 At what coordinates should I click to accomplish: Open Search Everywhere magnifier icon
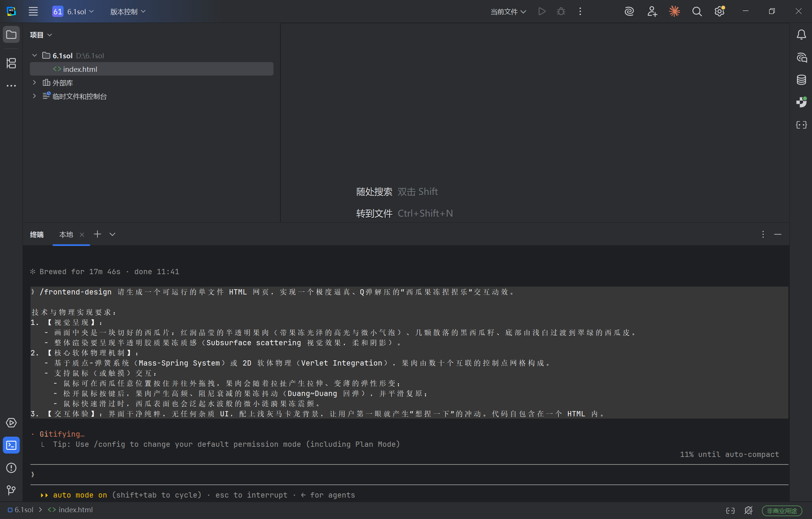(x=697, y=11)
